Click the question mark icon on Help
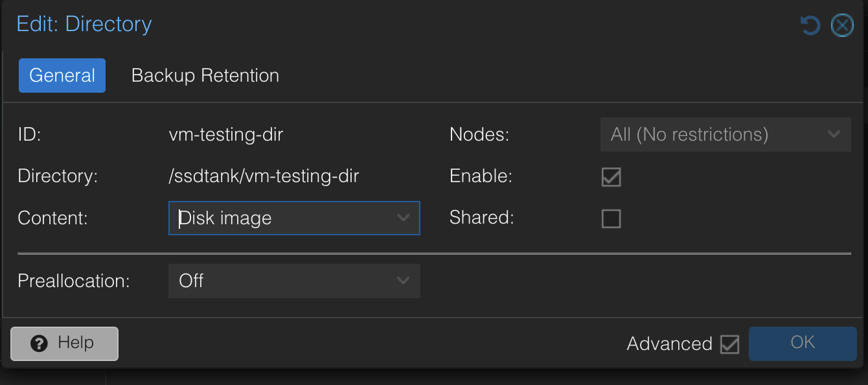The height and width of the screenshot is (385, 868). click(x=39, y=344)
